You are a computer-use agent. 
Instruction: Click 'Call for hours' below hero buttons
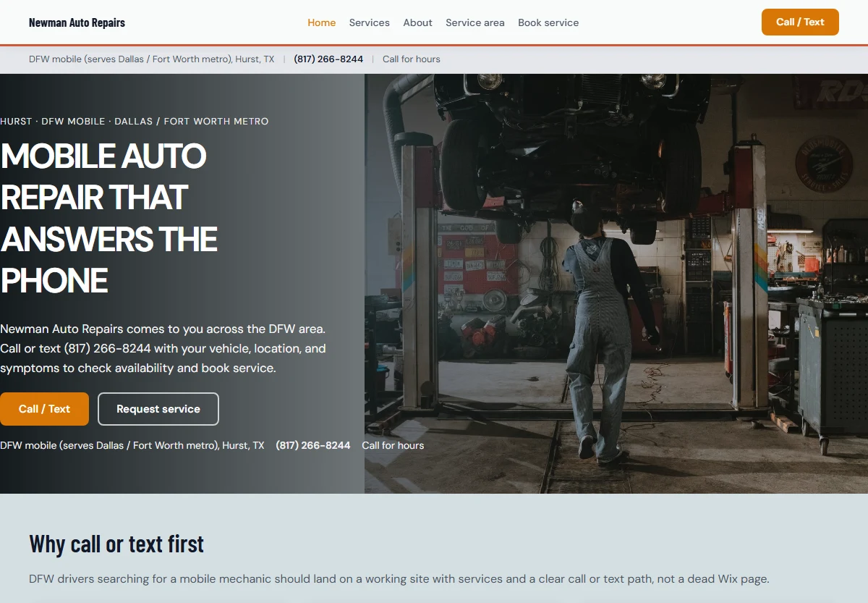(x=393, y=445)
